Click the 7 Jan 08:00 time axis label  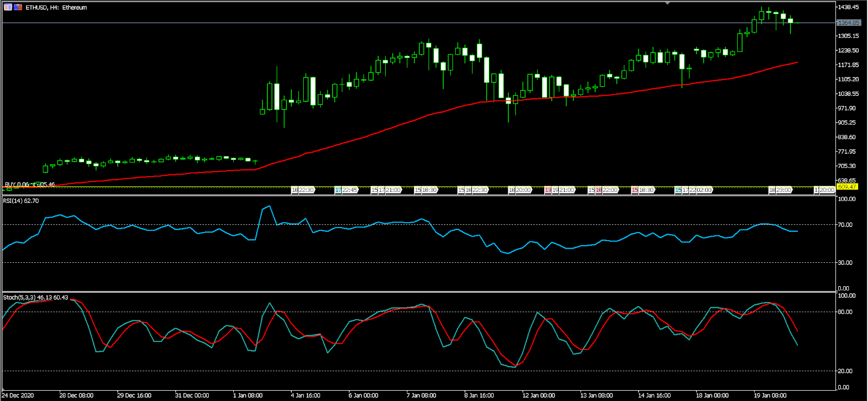click(421, 396)
